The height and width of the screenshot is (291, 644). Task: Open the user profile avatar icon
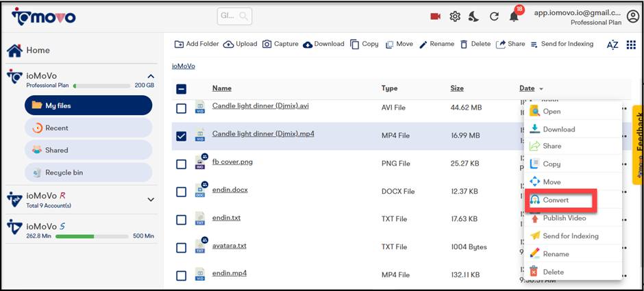tap(633, 16)
